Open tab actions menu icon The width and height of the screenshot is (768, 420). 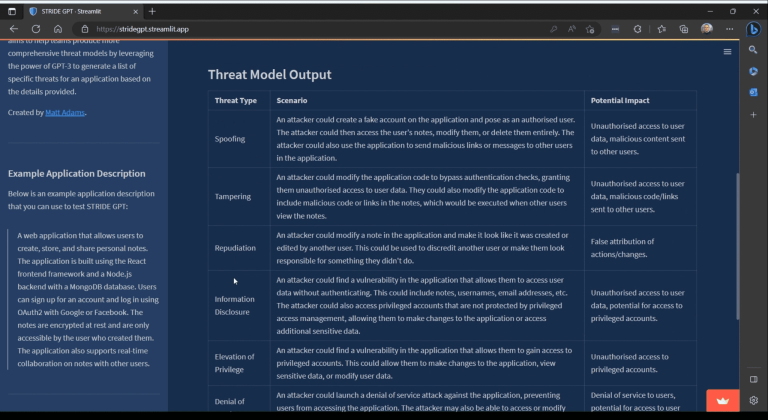12,11
